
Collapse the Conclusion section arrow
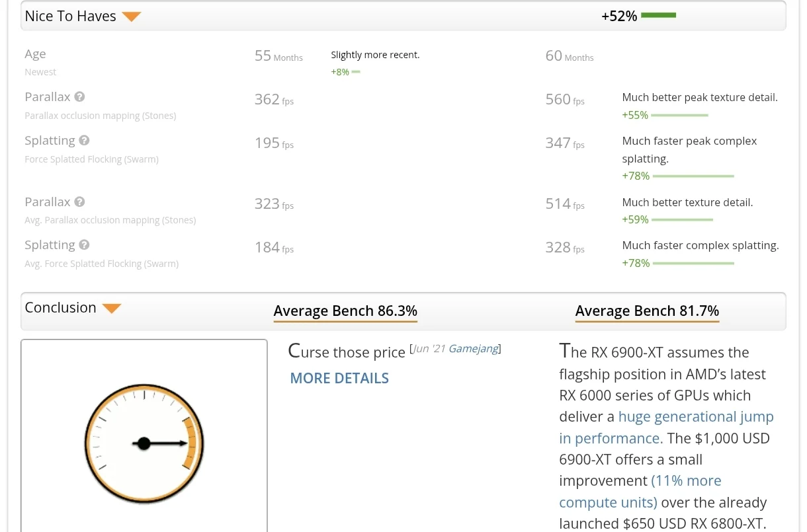[112, 309]
